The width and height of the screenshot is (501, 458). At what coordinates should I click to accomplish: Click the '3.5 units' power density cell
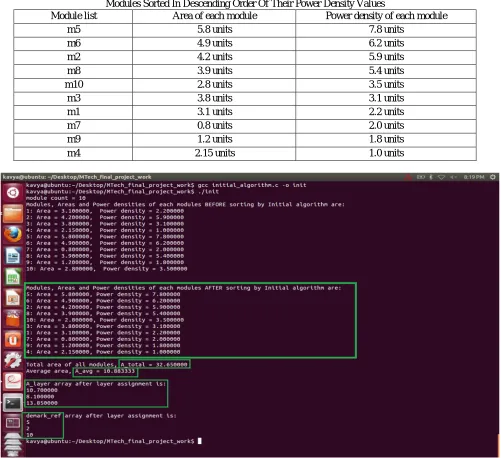point(386,84)
